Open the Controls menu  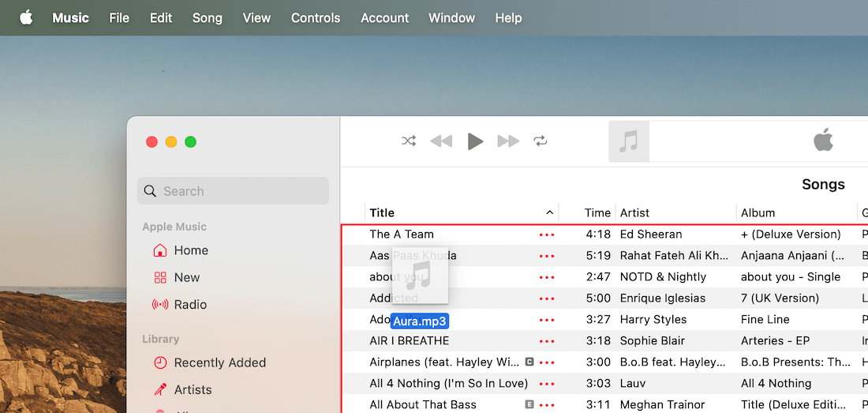point(316,17)
